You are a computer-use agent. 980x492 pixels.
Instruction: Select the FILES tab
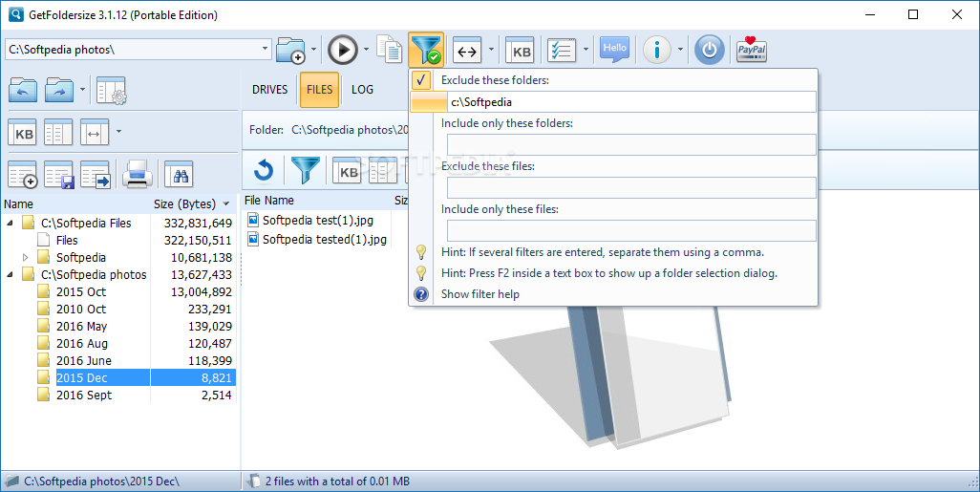(x=319, y=90)
